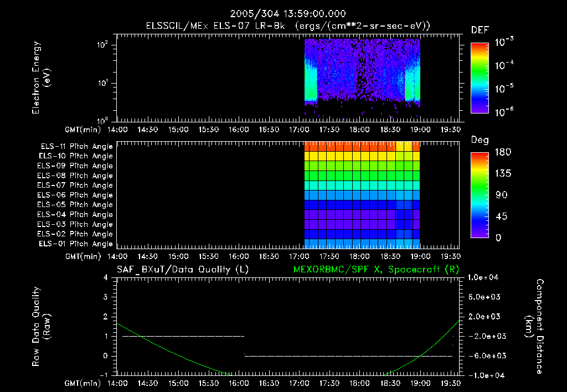Click the ELS-07 Pitch Angle row label
The height and width of the screenshot is (392, 567).
coord(75,185)
